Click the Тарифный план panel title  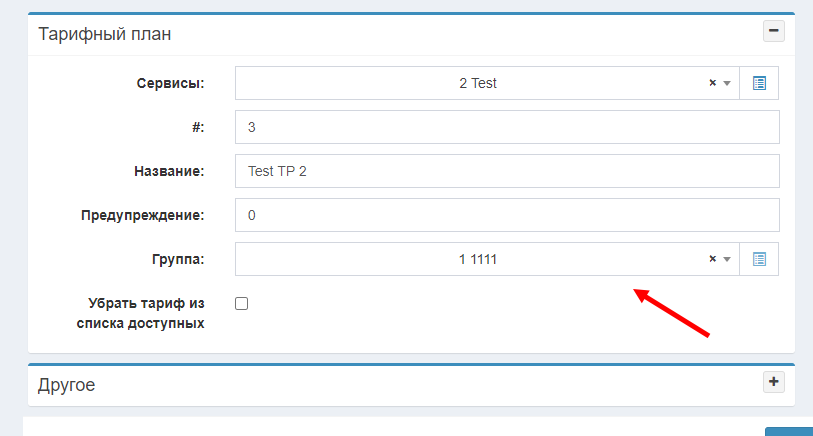pyautogui.click(x=105, y=34)
